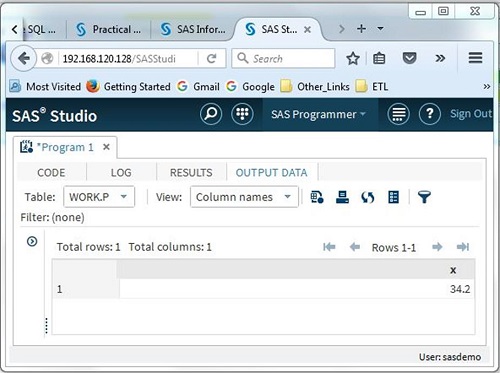Click the Sign Out link

tap(471, 114)
